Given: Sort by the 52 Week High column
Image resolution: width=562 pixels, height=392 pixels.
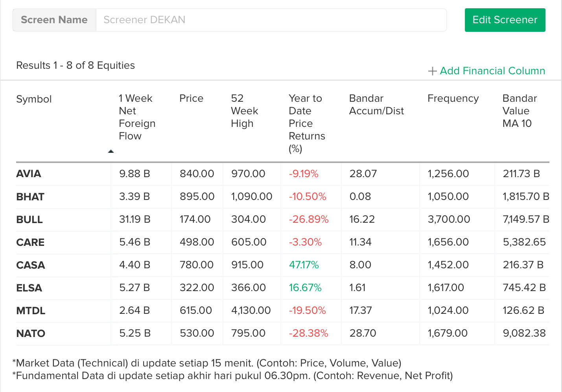Looking at the screenshot, I should point(244,111).
